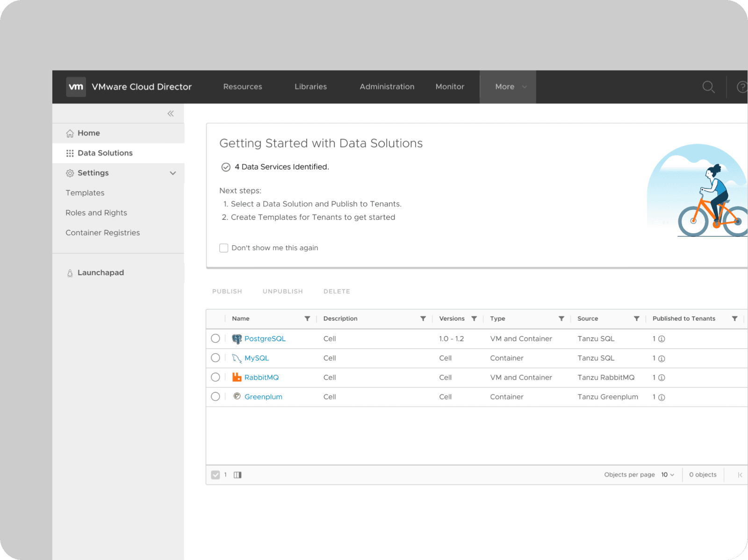Filter the Published to Tenants column
The width and height of the screenshot is (748, 560).
pyautogui.click(x=735, y=319)
